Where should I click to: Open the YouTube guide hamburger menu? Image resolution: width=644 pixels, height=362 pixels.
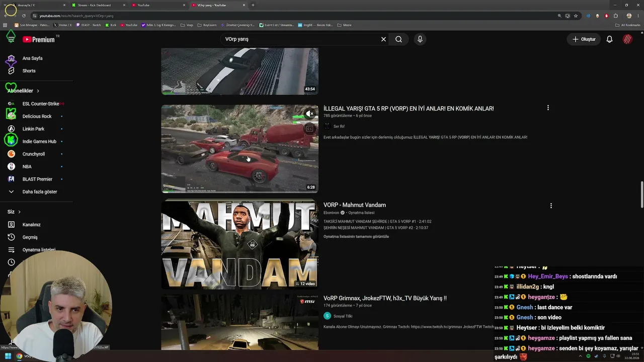(11, 39)
